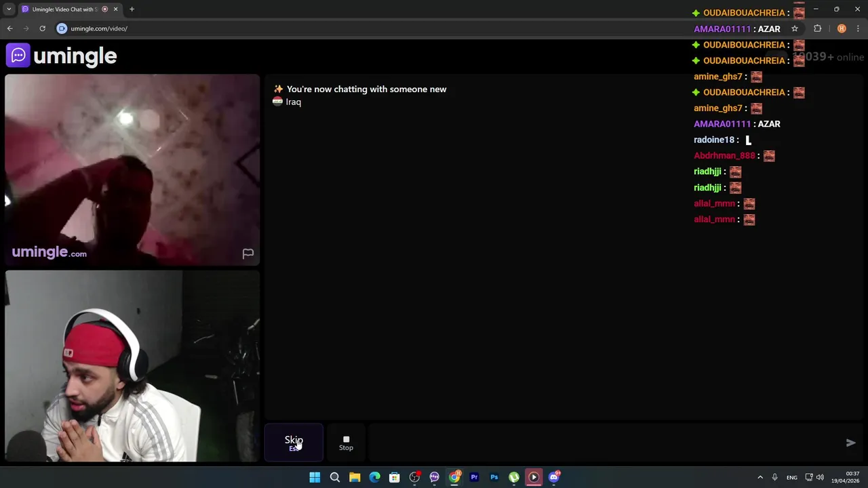Open a new browser tab
The height and width of the screenshot is (488, 868).
(132, 9)
